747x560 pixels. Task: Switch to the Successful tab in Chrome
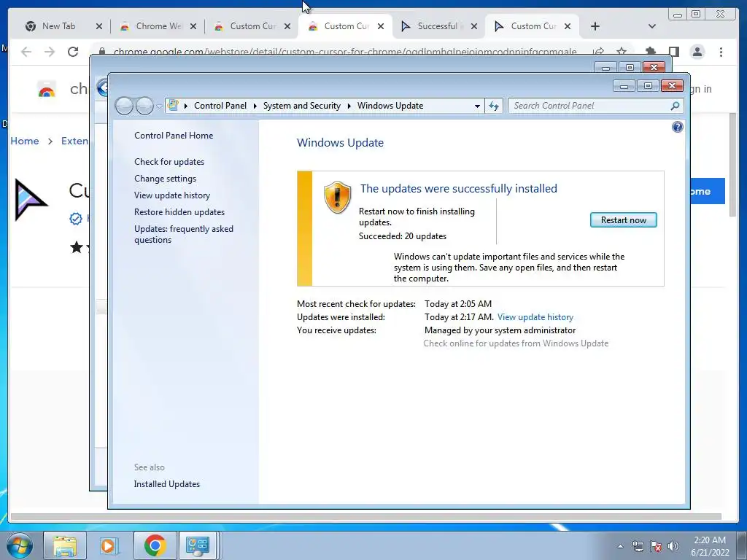coord(437,26)
